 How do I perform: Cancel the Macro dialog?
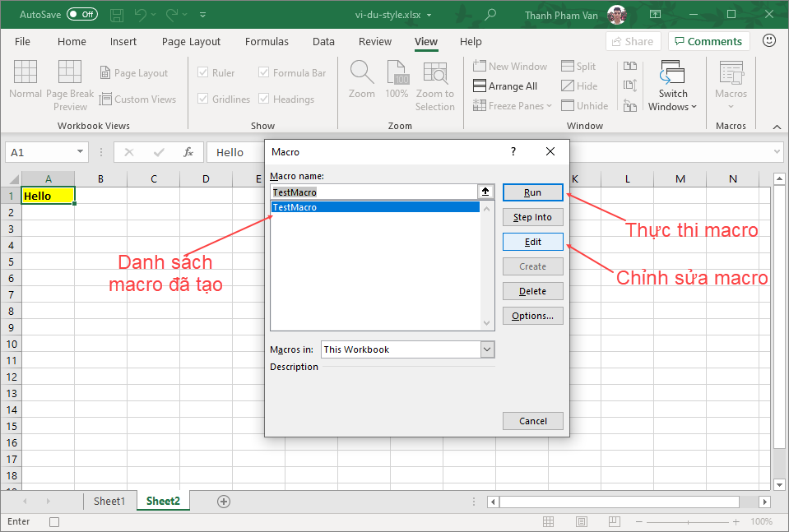532,421
